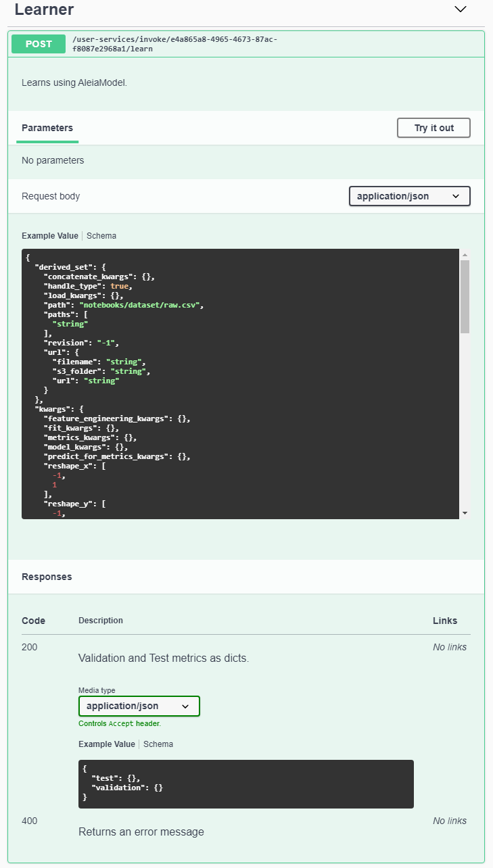
Task: Click the Learner section heading
Action: click(x=43, y=9)
